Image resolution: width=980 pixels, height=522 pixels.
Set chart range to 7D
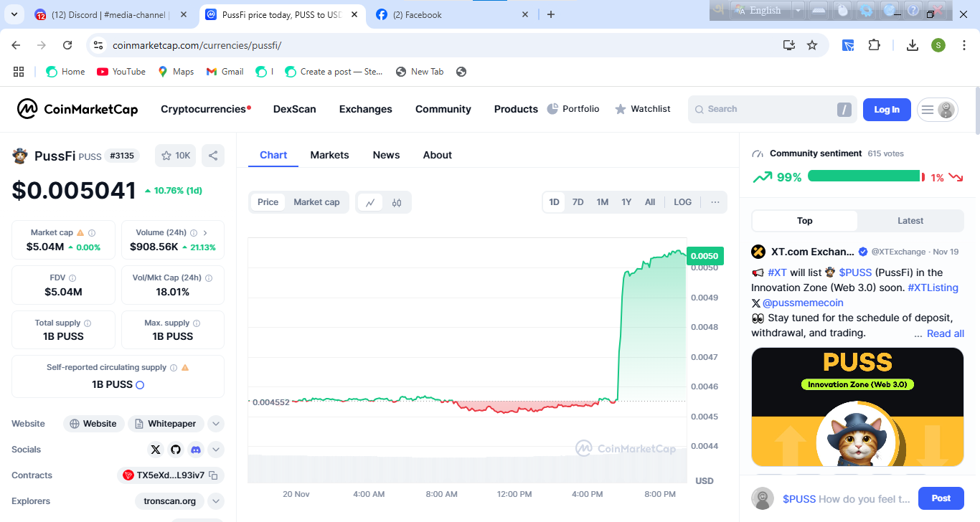click(578, 202)
